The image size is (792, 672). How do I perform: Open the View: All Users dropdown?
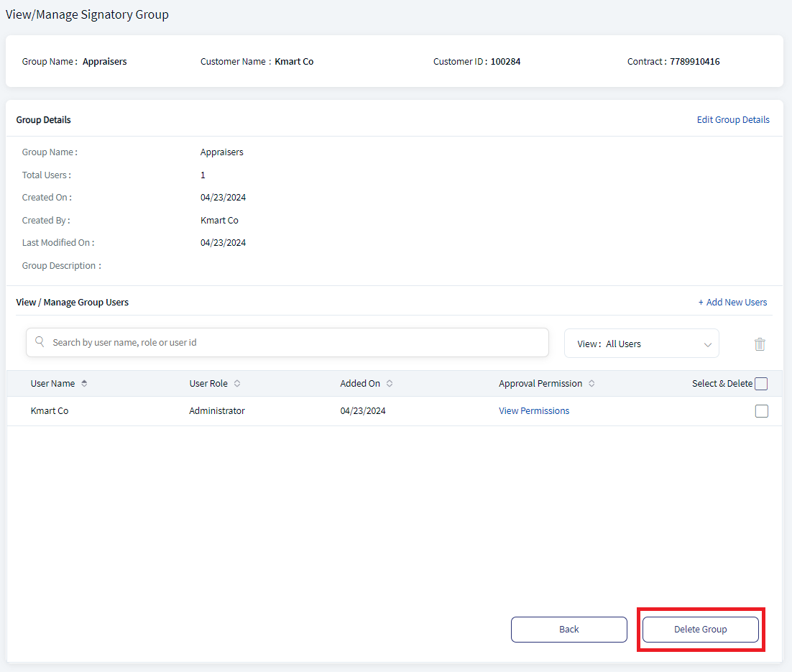tap(642, 344)
